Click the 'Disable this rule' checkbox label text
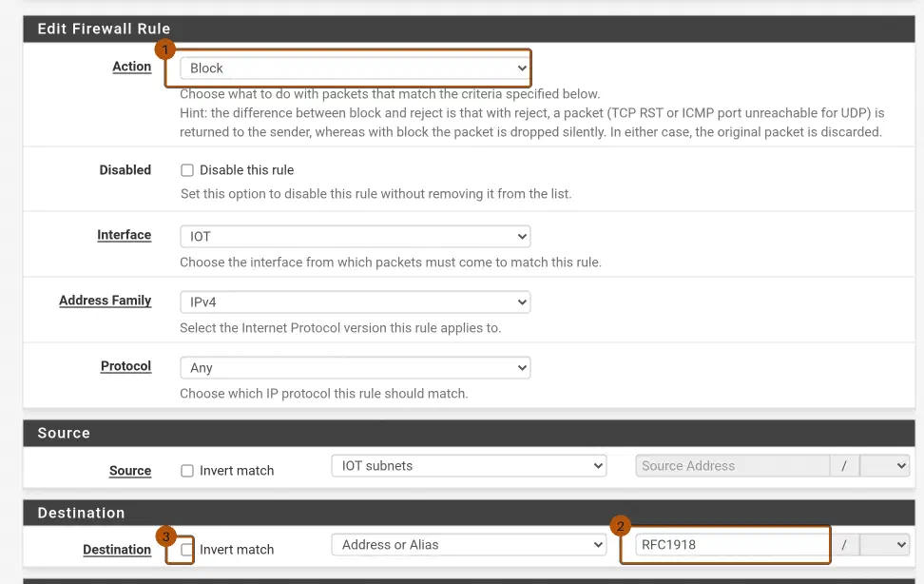Viewport: 924px width, 584px height. (246, 170)
